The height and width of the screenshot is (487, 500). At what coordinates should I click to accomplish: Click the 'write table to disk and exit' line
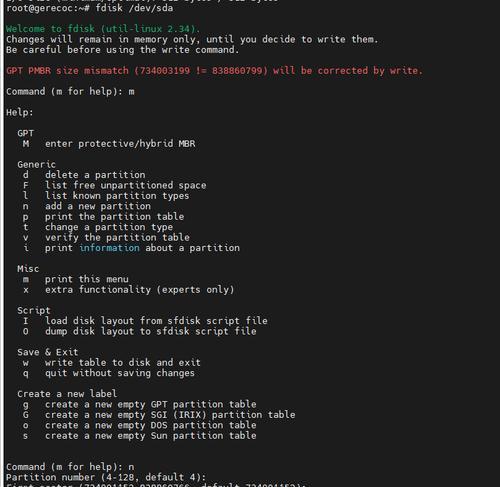[x=123, y=362]
